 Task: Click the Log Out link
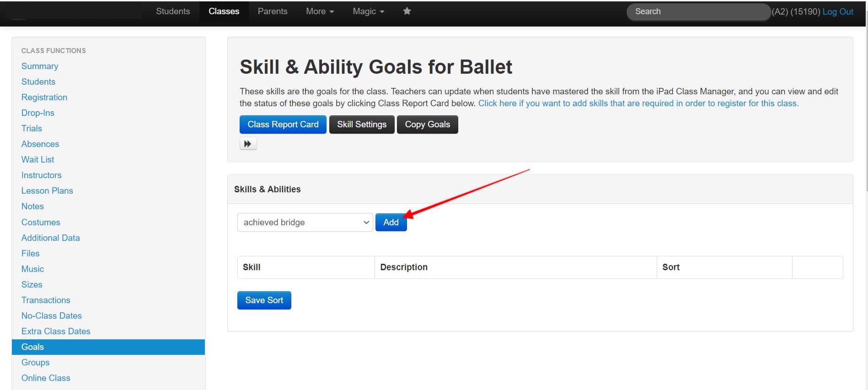click(838, 12)
